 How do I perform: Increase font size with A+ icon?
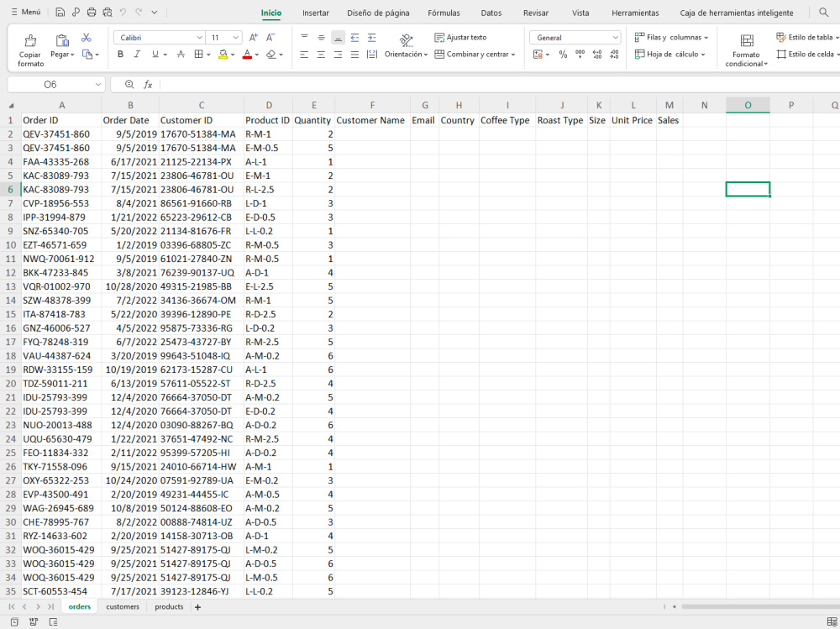click(254, 38)
